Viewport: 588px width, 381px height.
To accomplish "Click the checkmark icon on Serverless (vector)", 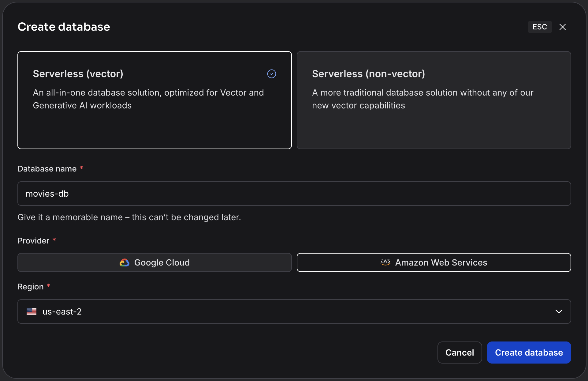I will 272,74.
